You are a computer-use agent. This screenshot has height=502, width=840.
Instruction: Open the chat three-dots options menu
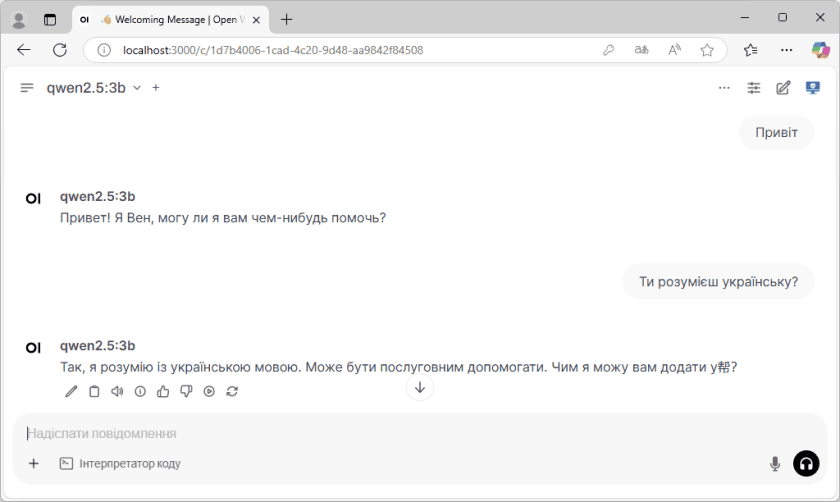coord(724,88)
